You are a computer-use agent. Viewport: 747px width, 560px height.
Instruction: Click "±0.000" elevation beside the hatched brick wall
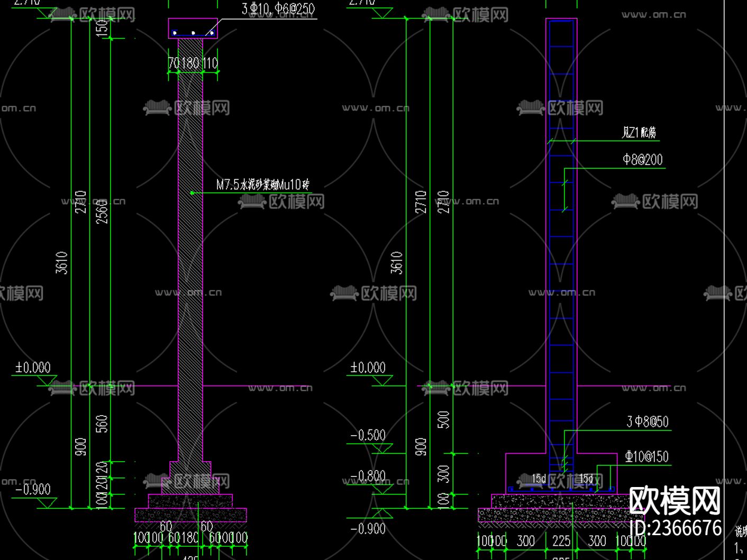[33, 368]
